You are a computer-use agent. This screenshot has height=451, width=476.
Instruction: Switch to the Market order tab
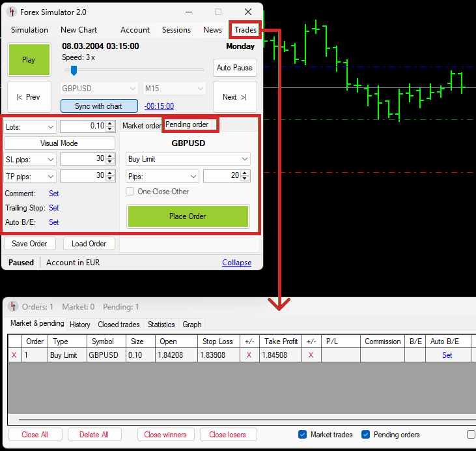click(142, 126)
